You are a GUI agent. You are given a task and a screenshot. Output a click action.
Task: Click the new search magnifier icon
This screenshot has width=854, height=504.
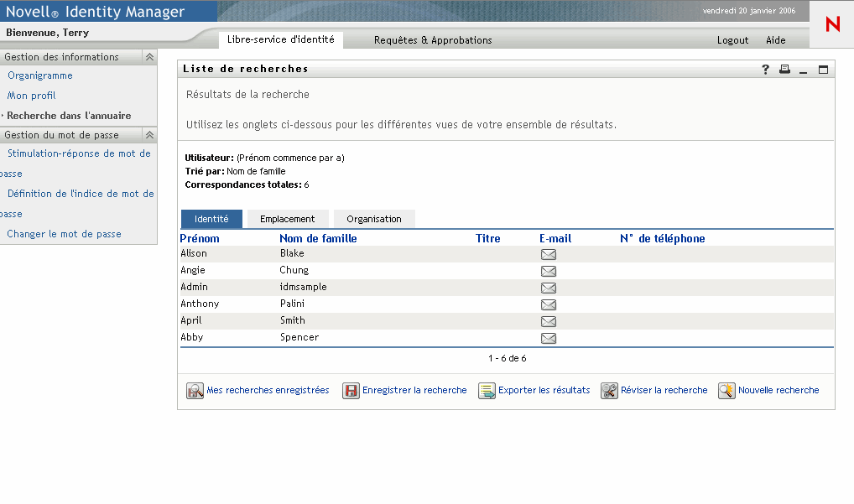click(x=726, y=391)
